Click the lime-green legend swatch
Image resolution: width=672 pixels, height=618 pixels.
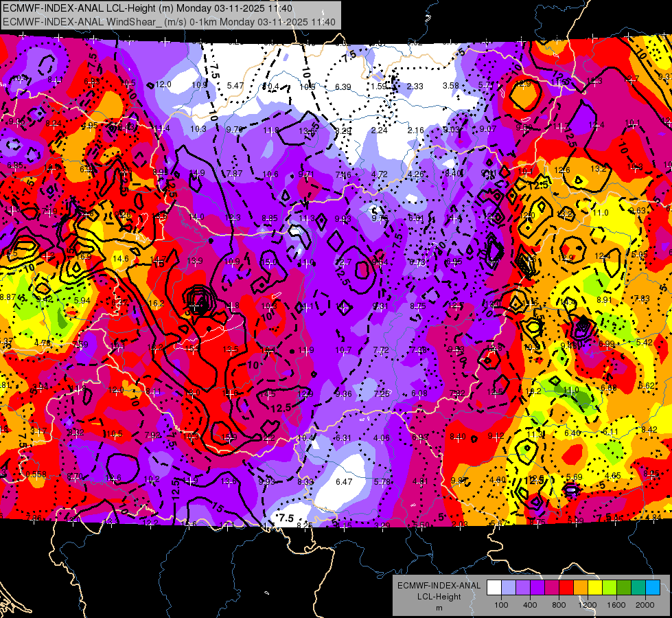tap(610, 588)
